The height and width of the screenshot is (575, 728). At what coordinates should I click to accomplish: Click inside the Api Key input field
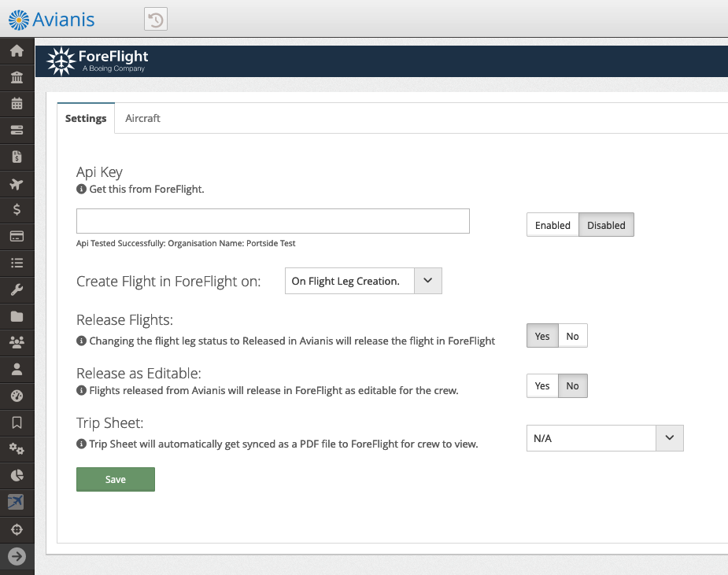click(x=272, y=221)
